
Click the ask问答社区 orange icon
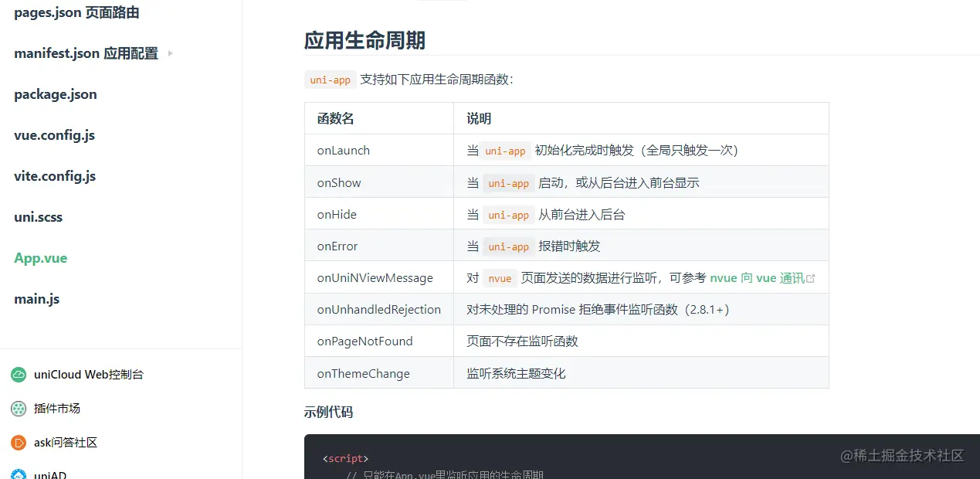(19, 443)
